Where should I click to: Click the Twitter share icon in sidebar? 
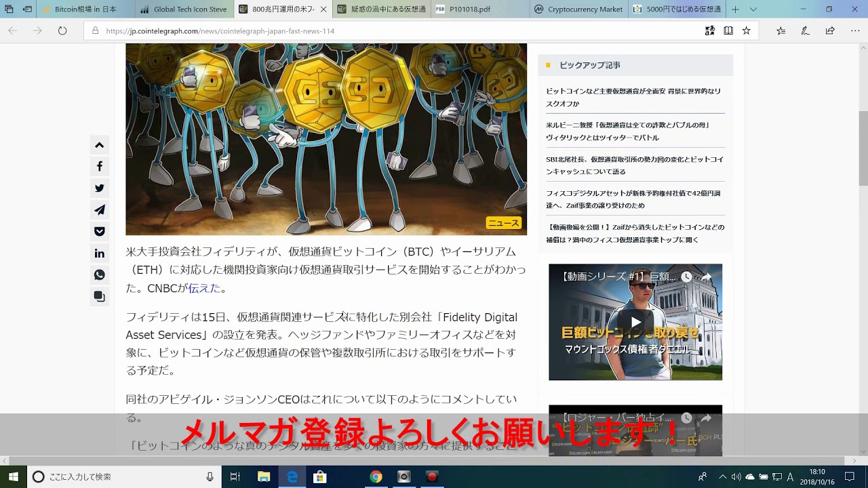100,188
